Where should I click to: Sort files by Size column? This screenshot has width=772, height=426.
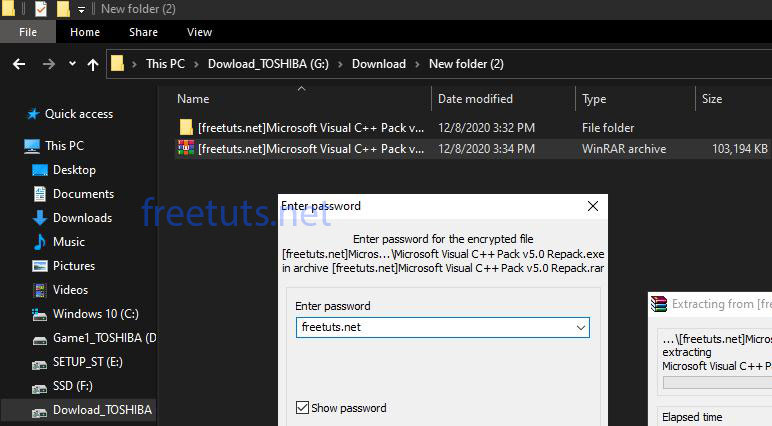[x=712, y=99]
